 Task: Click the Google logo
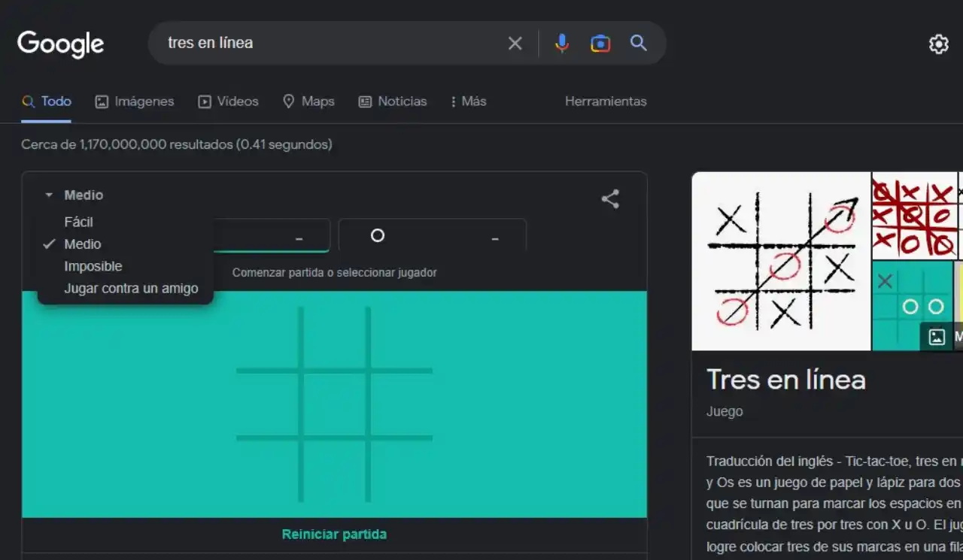click(x=60, y=44)
